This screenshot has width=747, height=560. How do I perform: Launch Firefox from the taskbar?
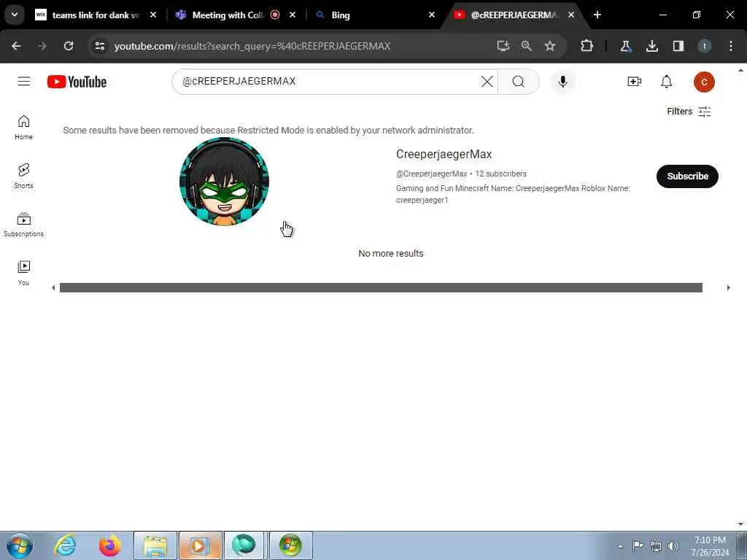point(109,545)
